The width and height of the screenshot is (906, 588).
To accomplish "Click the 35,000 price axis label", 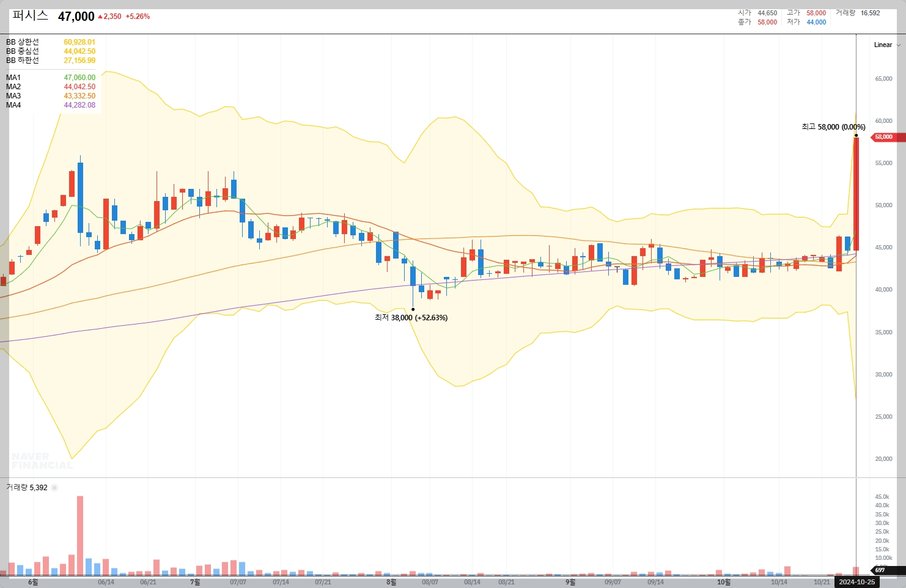I will 883,333.
